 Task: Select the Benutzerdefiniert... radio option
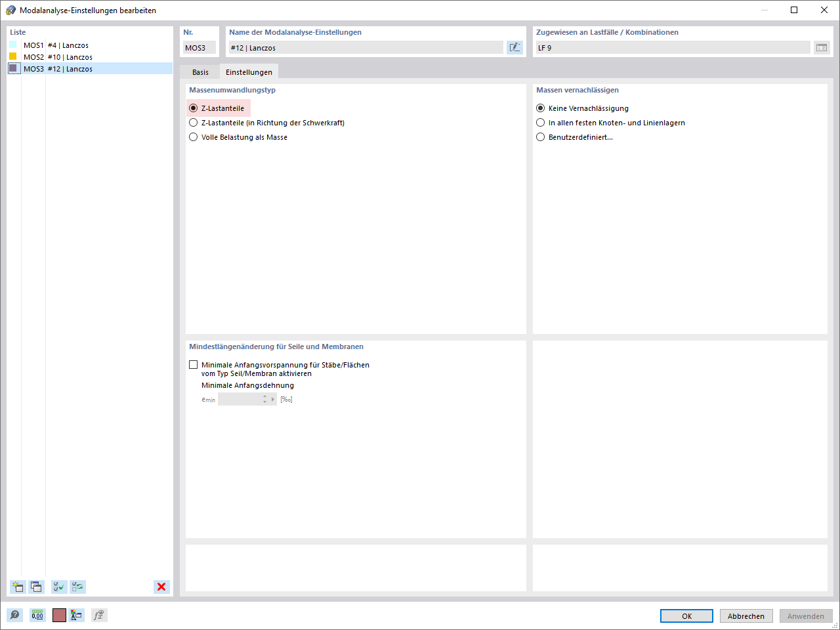(x=574, y=137)
